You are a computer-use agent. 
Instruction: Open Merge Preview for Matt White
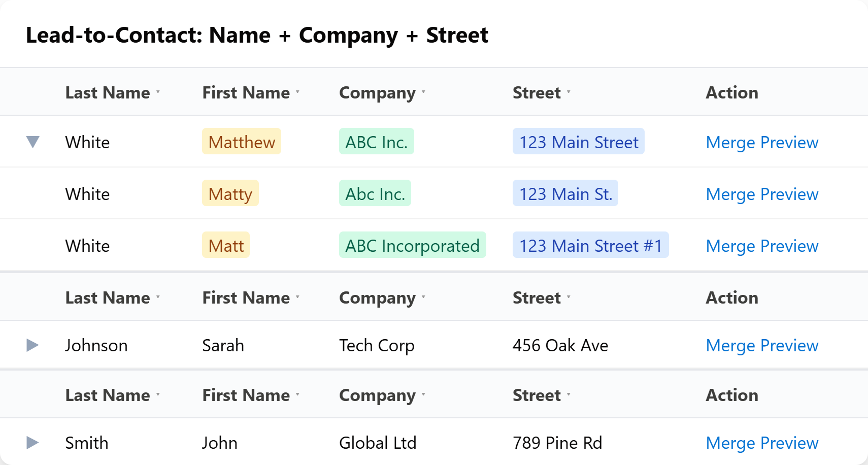pos(762,246)
